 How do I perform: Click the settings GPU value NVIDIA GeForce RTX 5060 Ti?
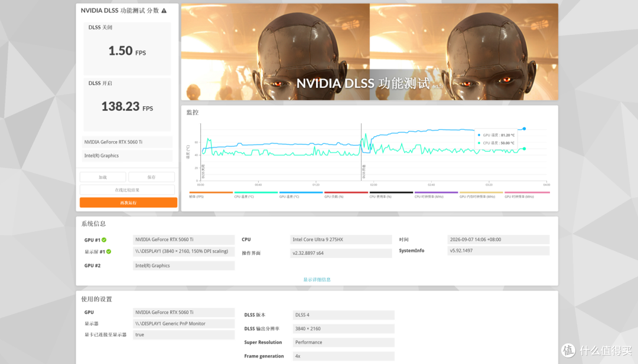(184, 313)
